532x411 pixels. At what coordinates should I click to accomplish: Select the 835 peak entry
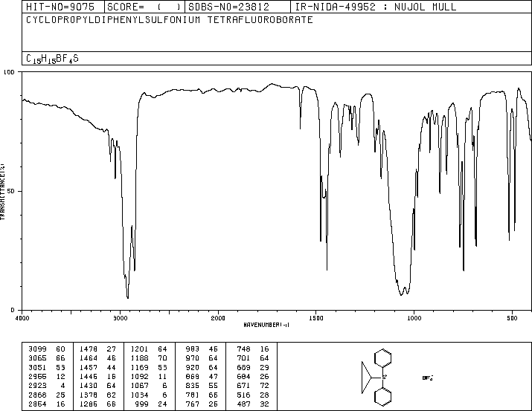coord(202,386)
